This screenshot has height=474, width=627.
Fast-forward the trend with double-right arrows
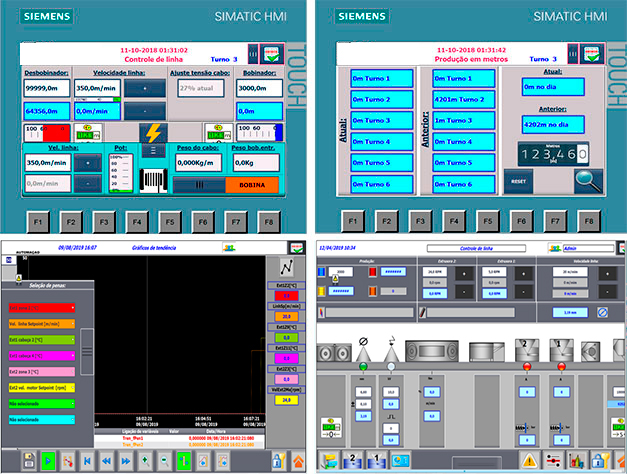[x=126, y=461]
